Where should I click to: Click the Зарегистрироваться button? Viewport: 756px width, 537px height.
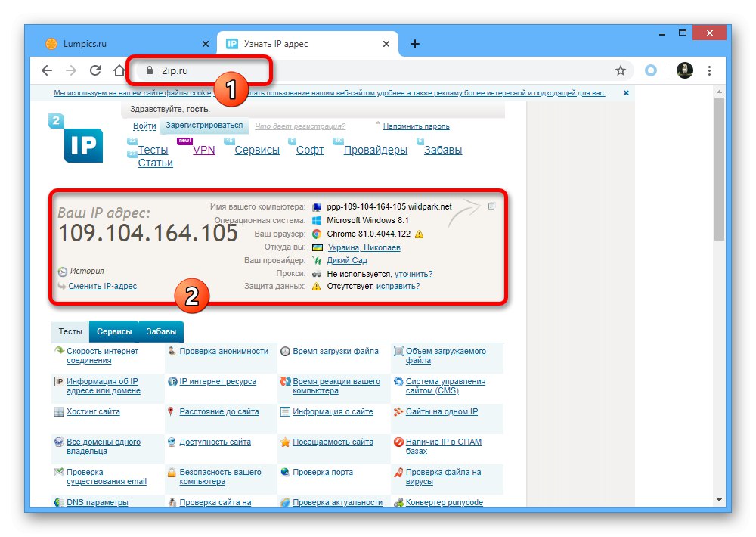point(204,126)
